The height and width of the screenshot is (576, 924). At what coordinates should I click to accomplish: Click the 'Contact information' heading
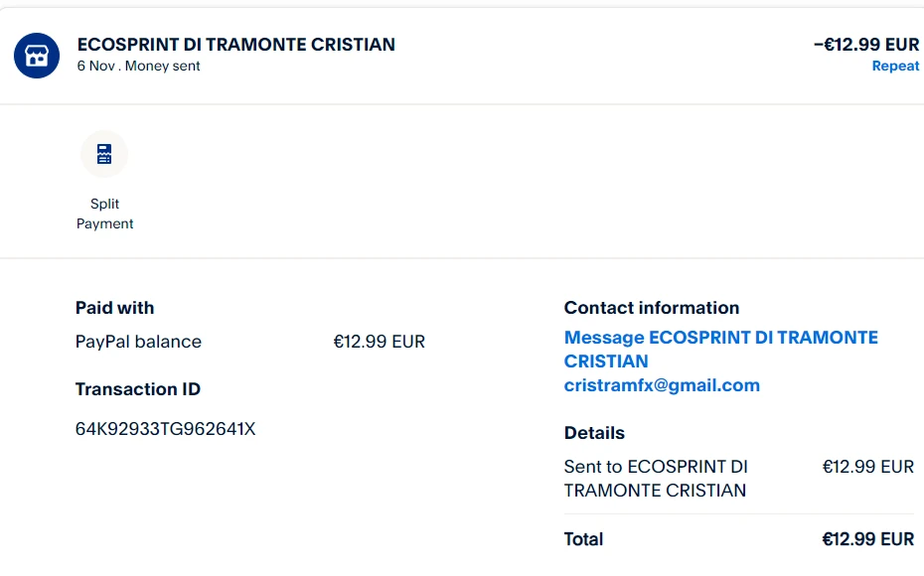click(652, 308)
